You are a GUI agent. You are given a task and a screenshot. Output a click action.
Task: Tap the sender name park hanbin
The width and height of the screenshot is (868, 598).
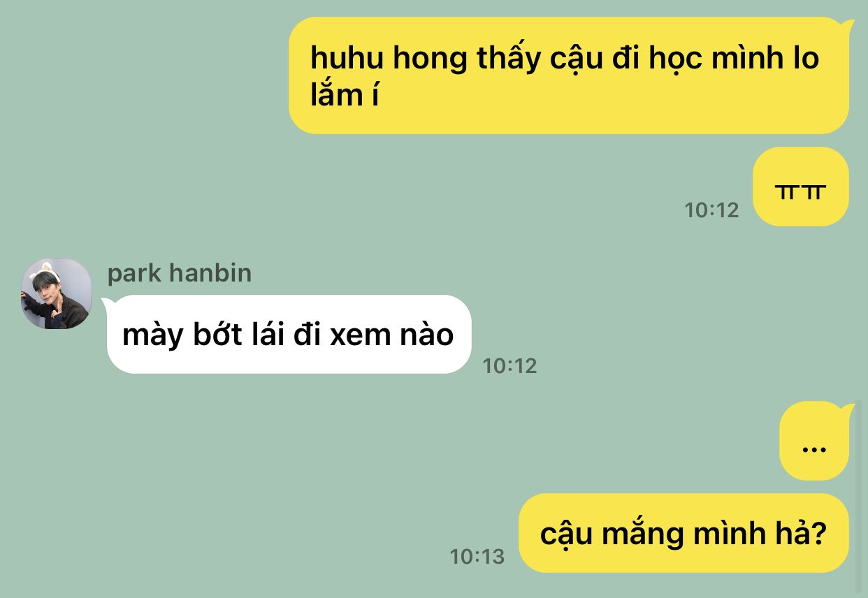(179, 273)
